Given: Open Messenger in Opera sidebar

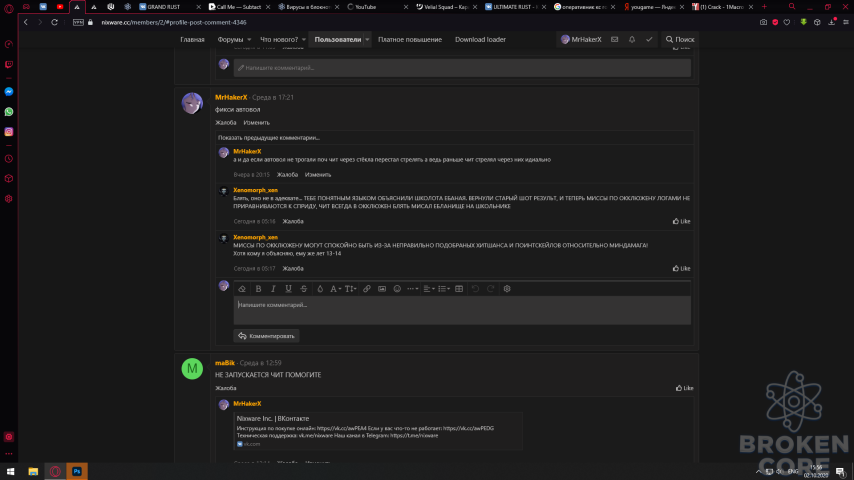Looking at the screenshot, I should tap(9, 92).
